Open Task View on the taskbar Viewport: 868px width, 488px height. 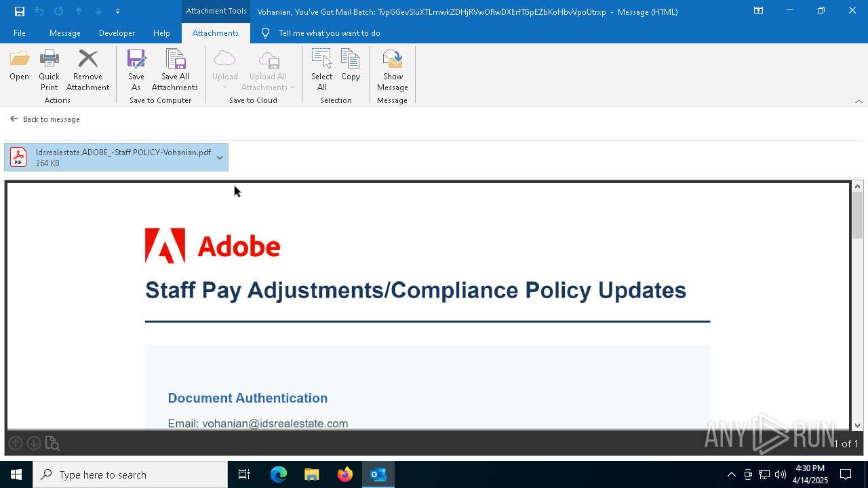(244, 474)
